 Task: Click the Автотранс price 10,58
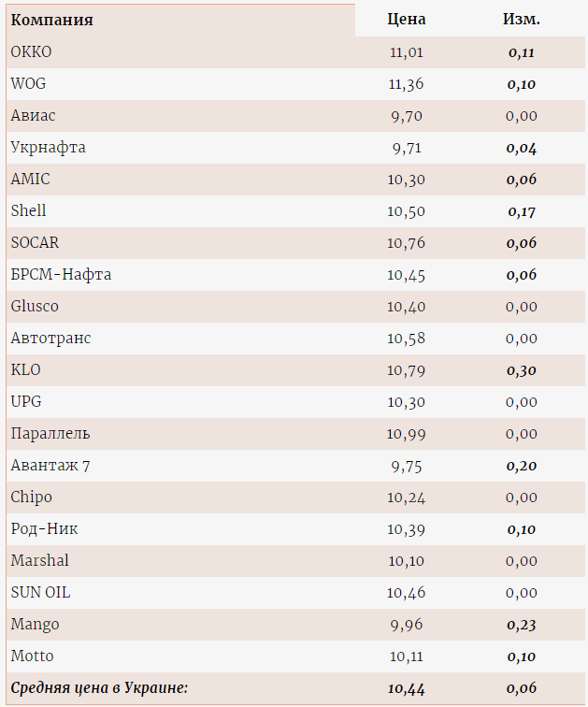coord(407,339)
